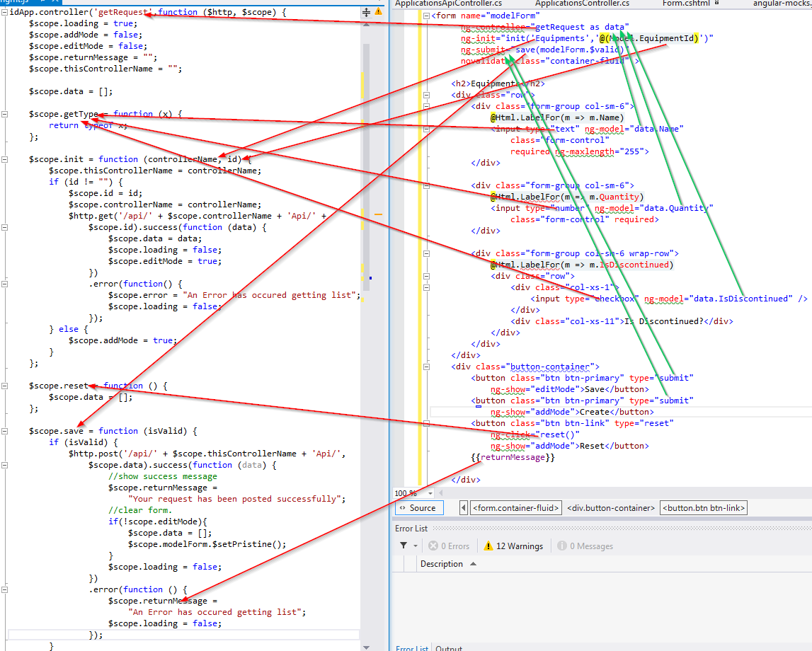Image resolution: width=812 pixels, height=651 pixels.
Task: Collapse the .error(function() block in init
Action: coord(5,284)
